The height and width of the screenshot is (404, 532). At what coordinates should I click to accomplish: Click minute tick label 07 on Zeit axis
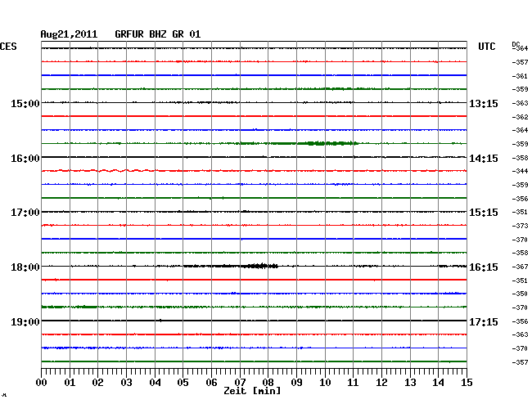click(x=240, y=383)
